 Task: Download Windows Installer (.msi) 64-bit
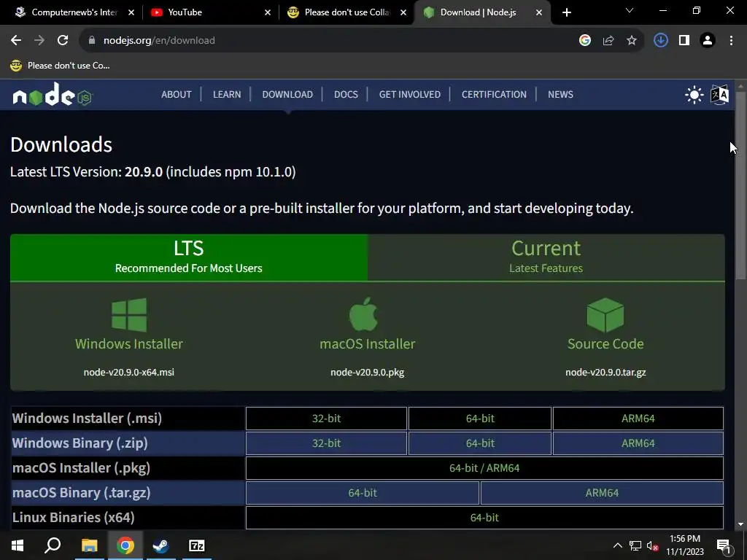(480, 418)
